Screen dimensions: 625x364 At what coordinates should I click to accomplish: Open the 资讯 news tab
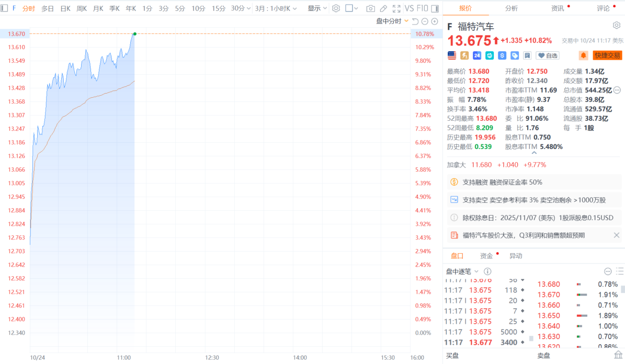(x=558, y=8)
